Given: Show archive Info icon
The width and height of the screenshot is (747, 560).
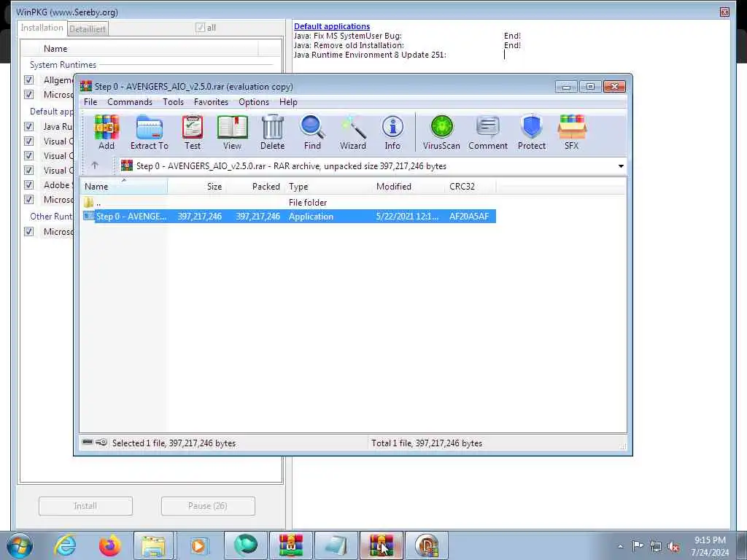Looking at the screenshot, I should (x=392, y=133).
